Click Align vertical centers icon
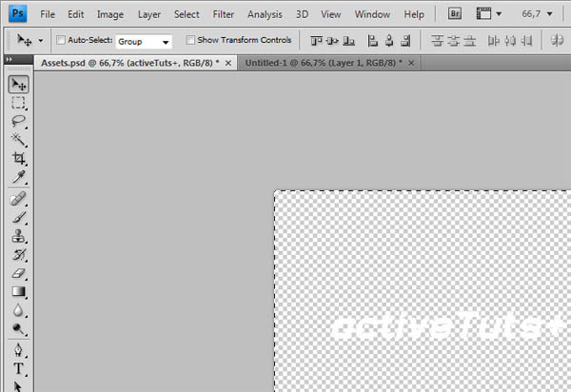The height and width of the screenshot is (392, 571). [x=332, y=40]
